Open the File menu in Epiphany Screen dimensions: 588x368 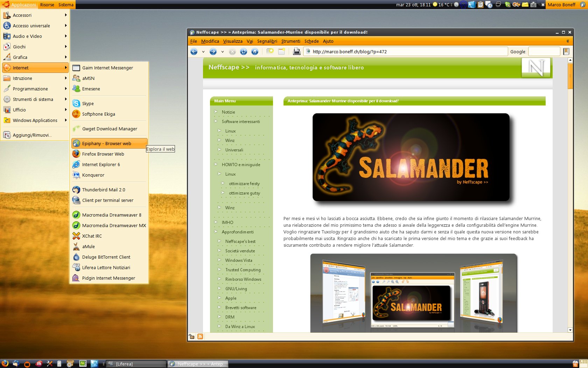194,41
